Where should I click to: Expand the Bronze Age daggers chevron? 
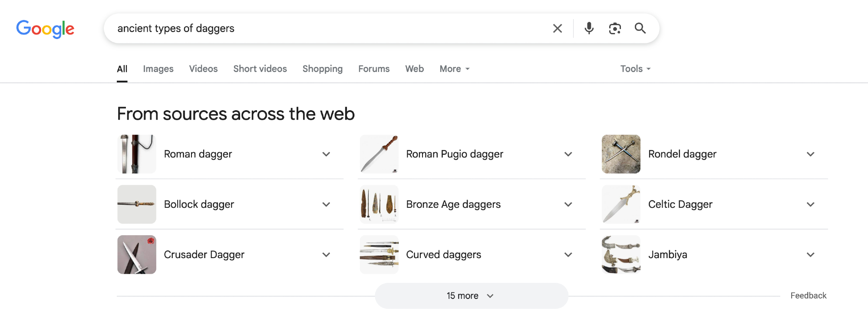(568, 204)
